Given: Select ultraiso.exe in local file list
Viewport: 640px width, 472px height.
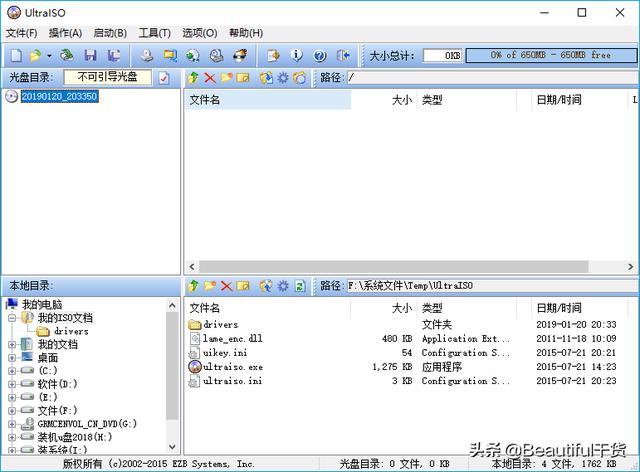Looking at the screenshot, I should [x=233, y=367].
